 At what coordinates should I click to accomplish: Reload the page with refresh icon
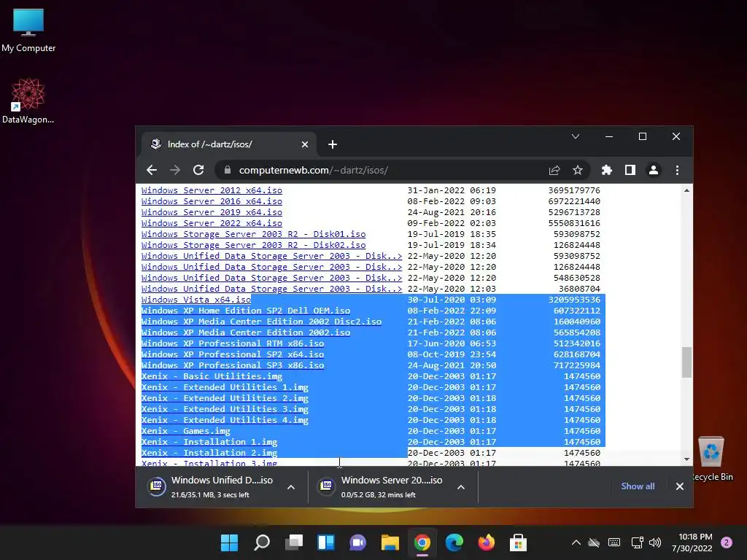click(x=198, y=170)
